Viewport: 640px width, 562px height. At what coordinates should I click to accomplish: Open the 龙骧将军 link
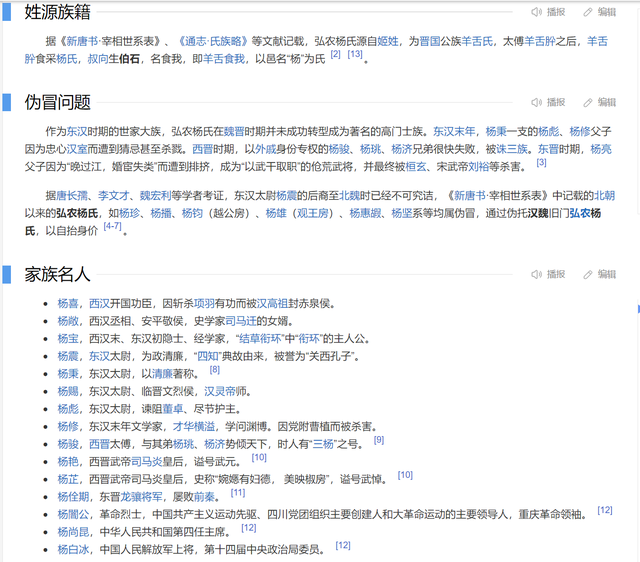(142, 497)
